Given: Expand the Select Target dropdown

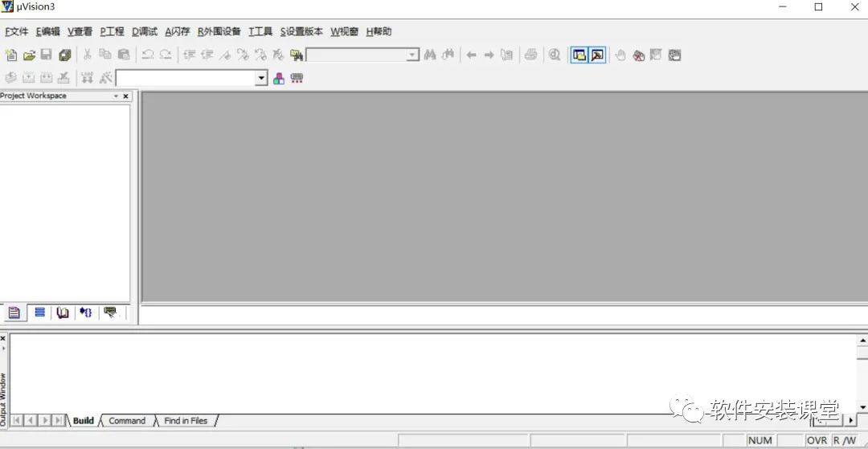Looking at the screenshot, I should point(261,78).
